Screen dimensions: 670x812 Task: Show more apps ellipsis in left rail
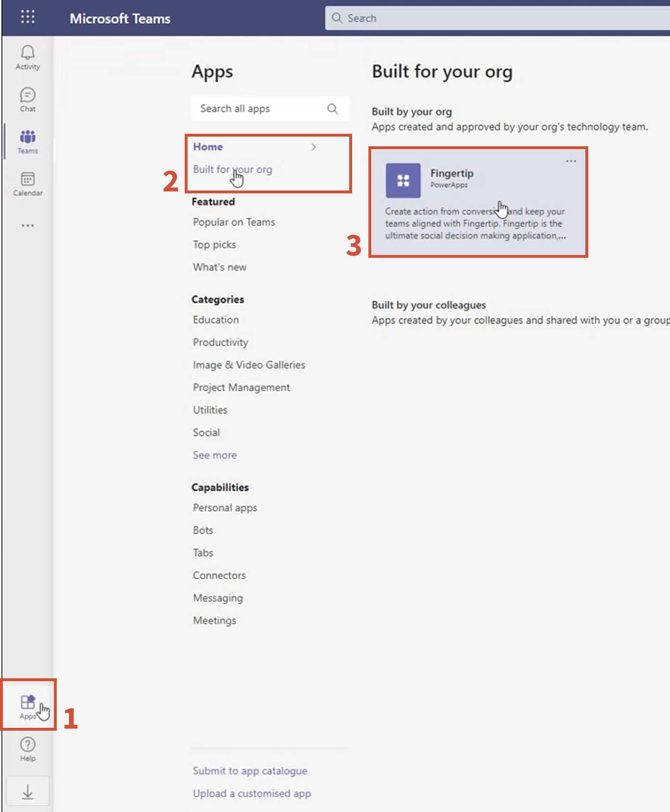point(28,225)
